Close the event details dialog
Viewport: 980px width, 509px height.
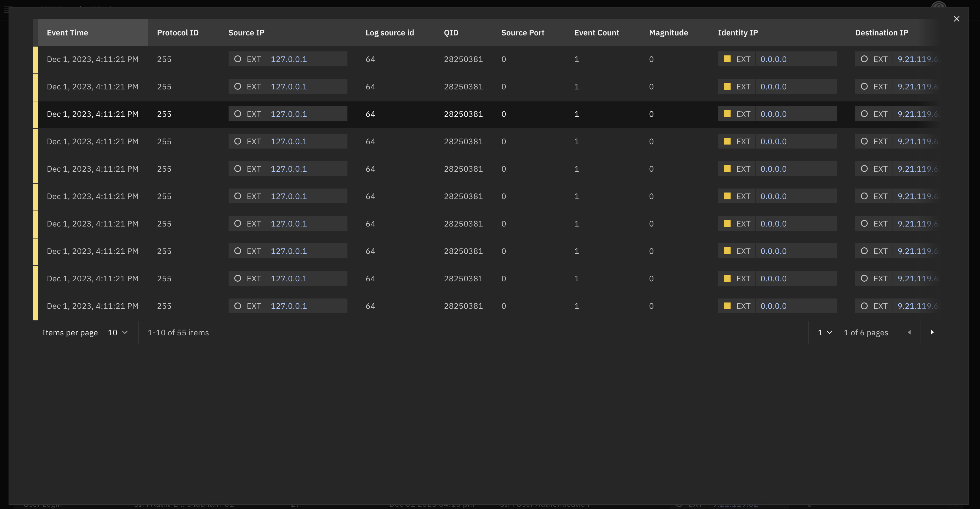point(956,19)
